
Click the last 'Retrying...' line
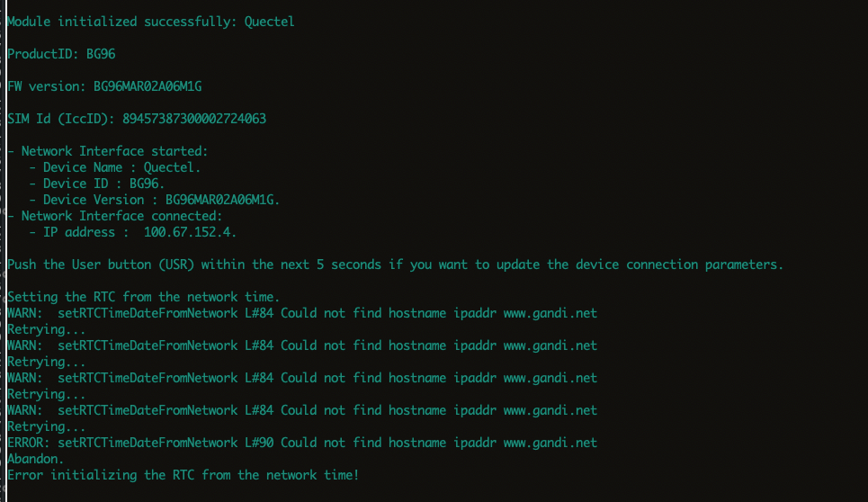(47, 426)
